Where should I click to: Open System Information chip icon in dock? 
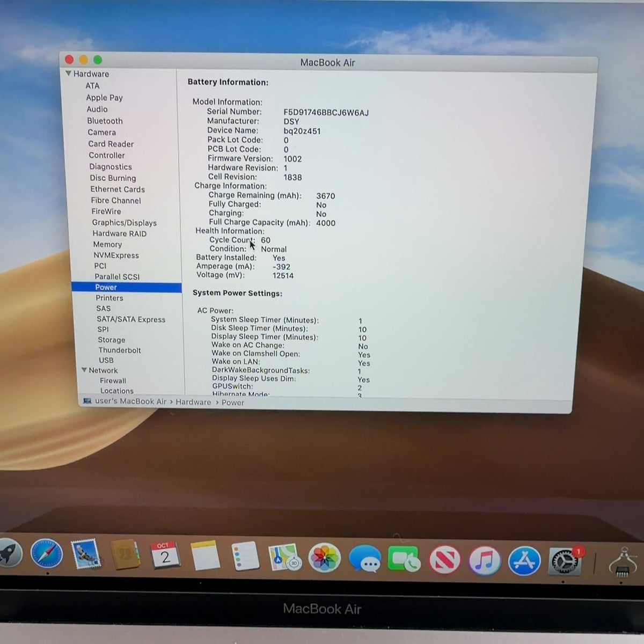[624, 562]
